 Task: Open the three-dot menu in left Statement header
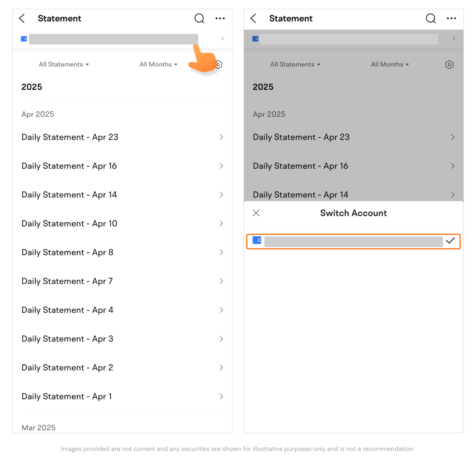[x=220, y=18]
